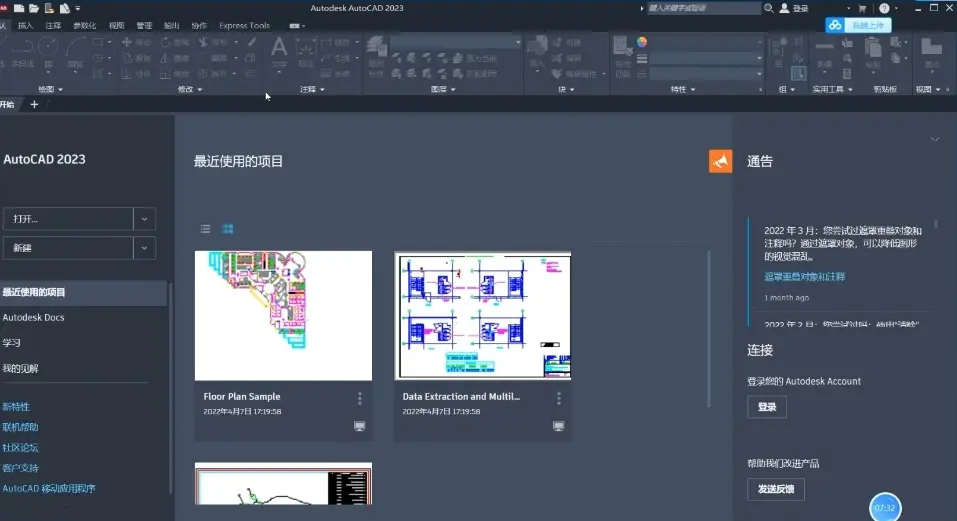
Task: Expand the Open... button dropdown arrow
Action: pyautogui.click(x=144, y=219)
